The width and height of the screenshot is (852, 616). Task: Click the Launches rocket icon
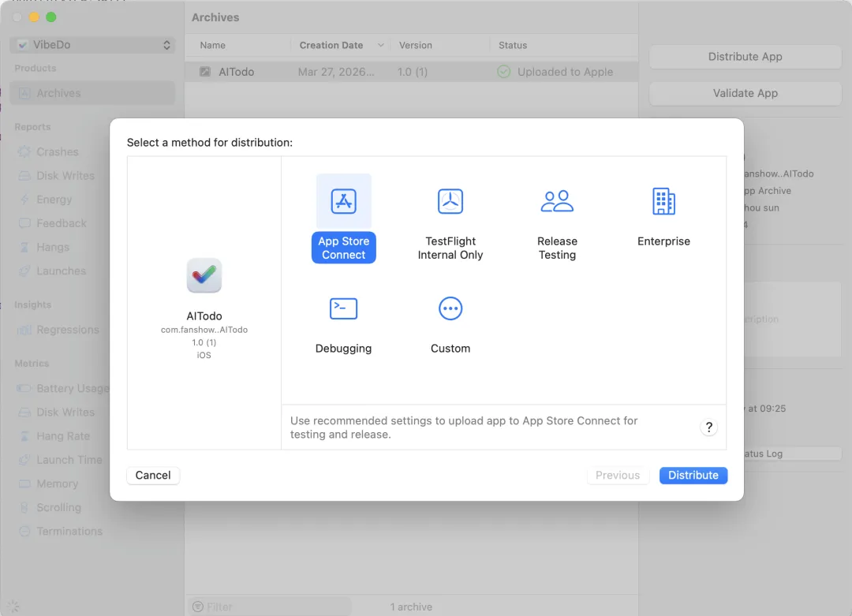(x=24, y=271)
